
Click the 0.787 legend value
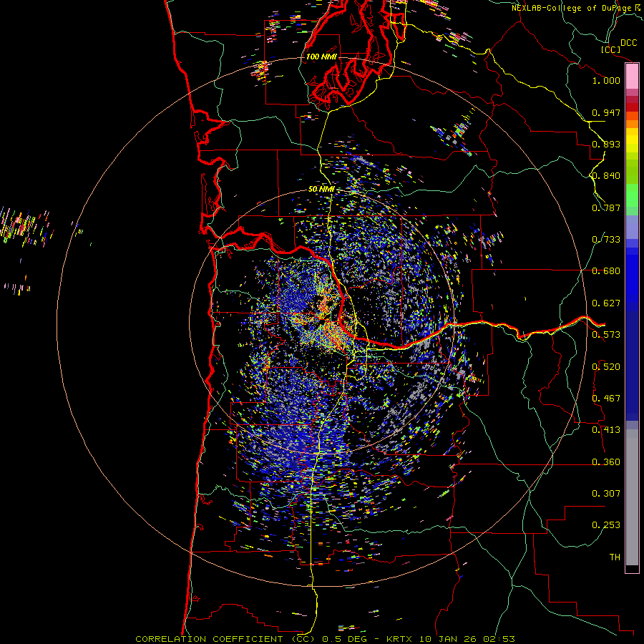click(x=606, y=208)
